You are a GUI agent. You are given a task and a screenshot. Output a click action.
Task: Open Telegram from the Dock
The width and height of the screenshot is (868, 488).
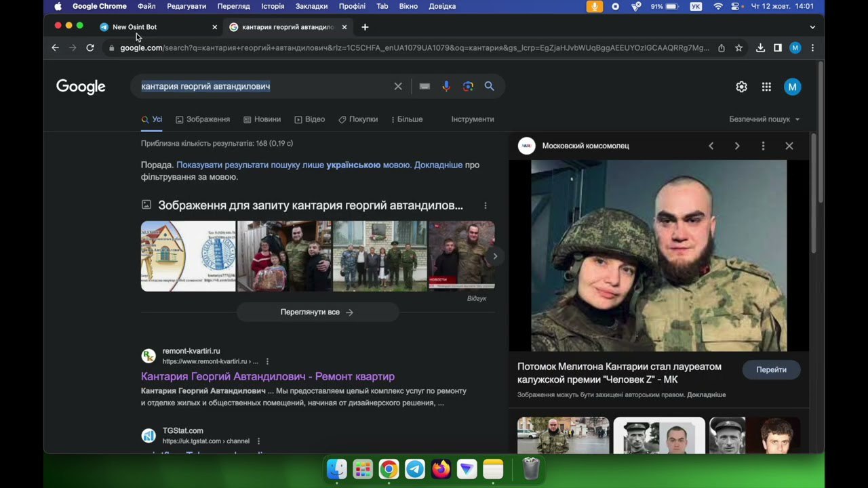415,469
